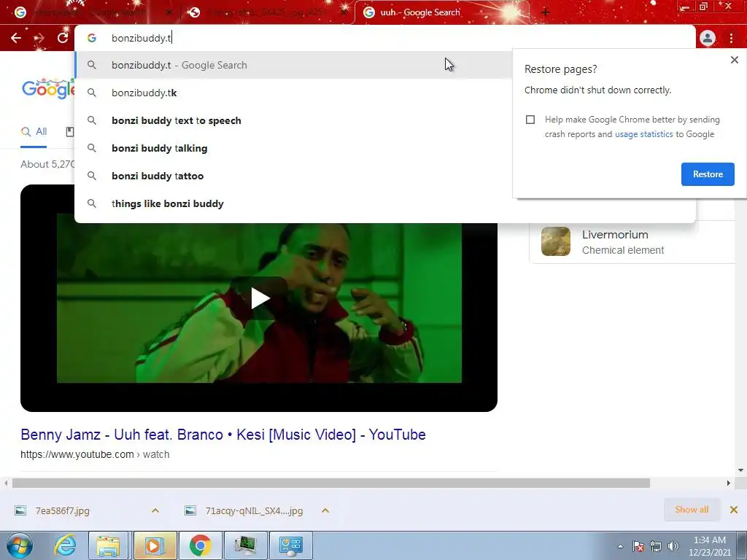
Task: Click the Google holiday logo
Action: [x=49, y=88]
